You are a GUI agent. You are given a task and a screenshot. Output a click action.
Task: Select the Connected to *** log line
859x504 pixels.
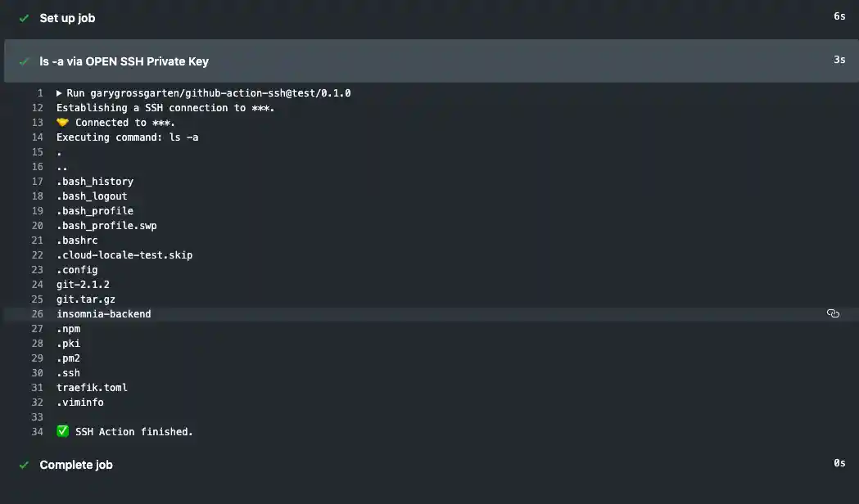point(123,122)
